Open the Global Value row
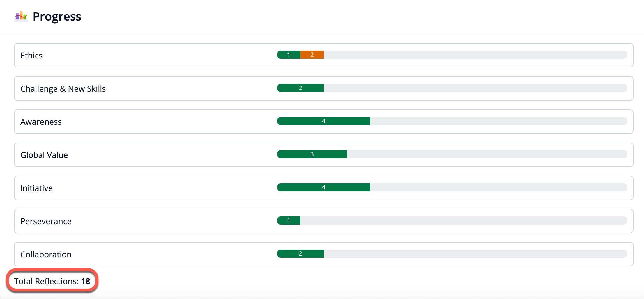The height and width of the screenshot is (299, 644). pyautogui.click(x=44, y=155)
